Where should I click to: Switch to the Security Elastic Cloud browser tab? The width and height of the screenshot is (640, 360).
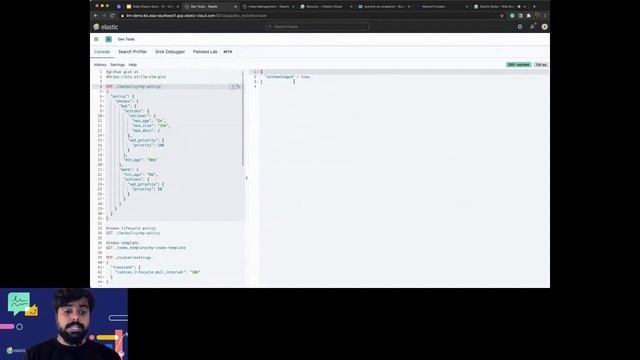(x=326, y=7)
